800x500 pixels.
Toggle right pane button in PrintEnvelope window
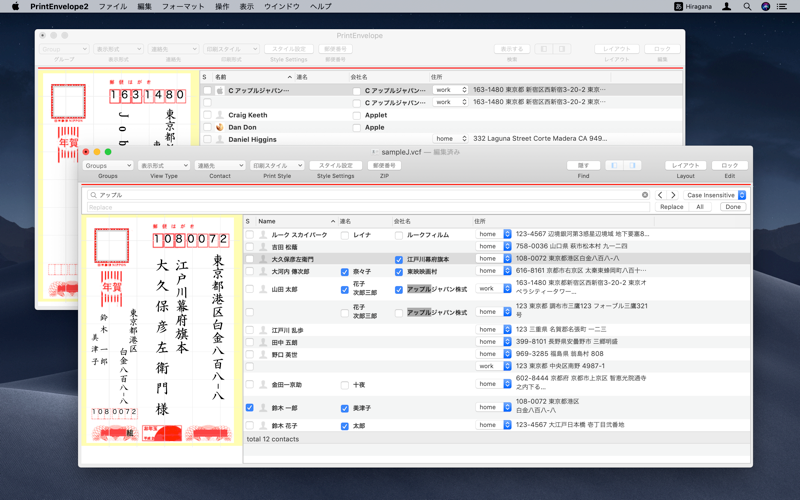[x=562, y=49]
